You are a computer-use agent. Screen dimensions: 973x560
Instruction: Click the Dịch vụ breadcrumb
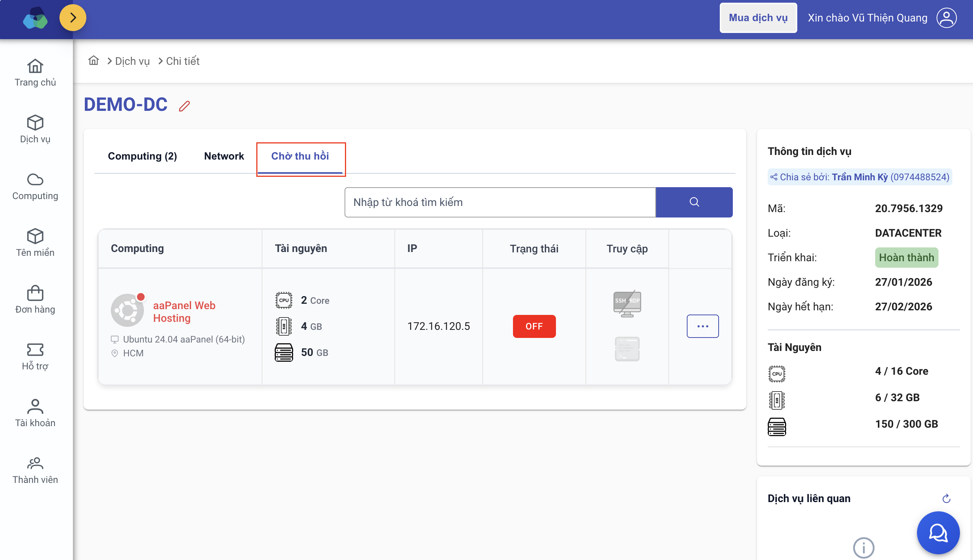pos(132,61)
